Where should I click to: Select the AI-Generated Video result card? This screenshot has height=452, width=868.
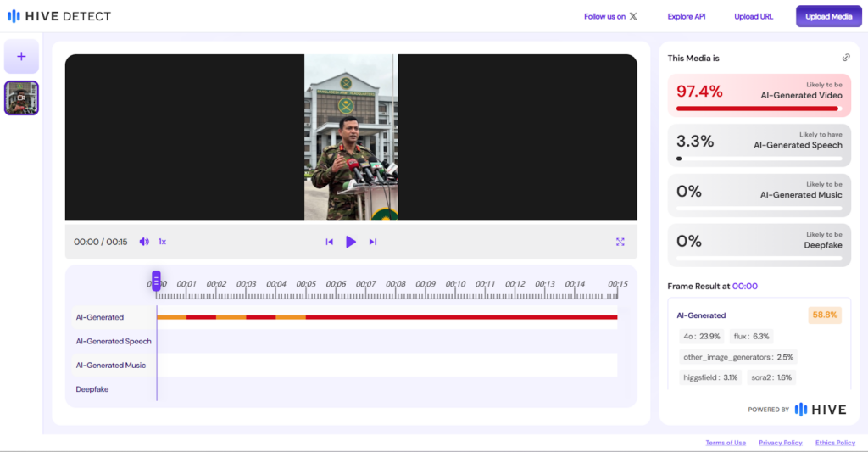pyautogui.click(x=759, y=94)
